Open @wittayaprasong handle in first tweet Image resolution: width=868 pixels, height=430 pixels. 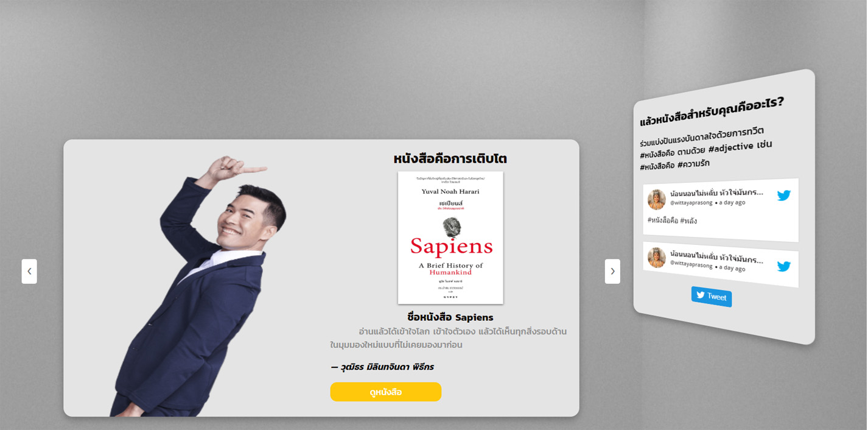(691, 202)
